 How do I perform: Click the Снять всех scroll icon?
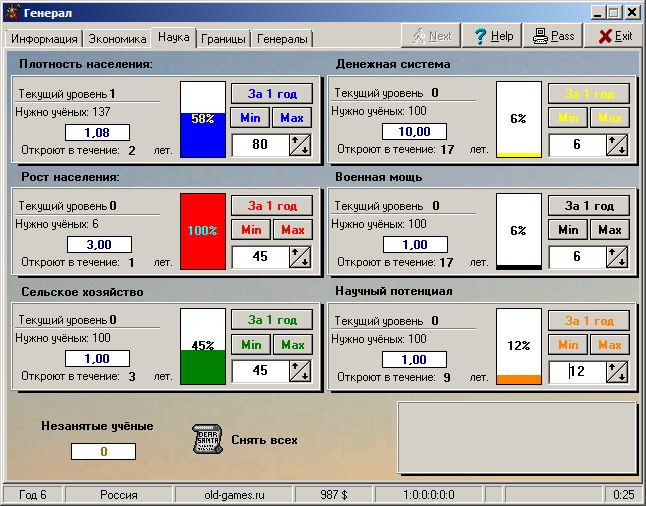pos(207,439)
